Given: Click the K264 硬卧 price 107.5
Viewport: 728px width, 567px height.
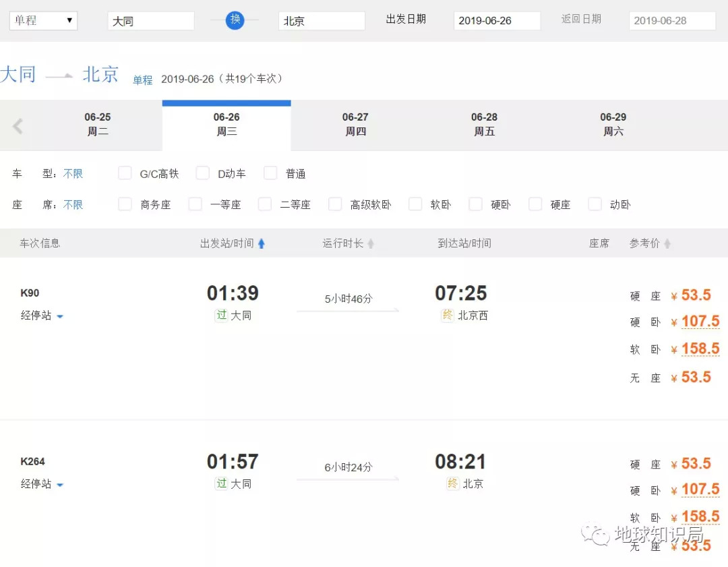Looking at the screenshot, I should point(700,489).
